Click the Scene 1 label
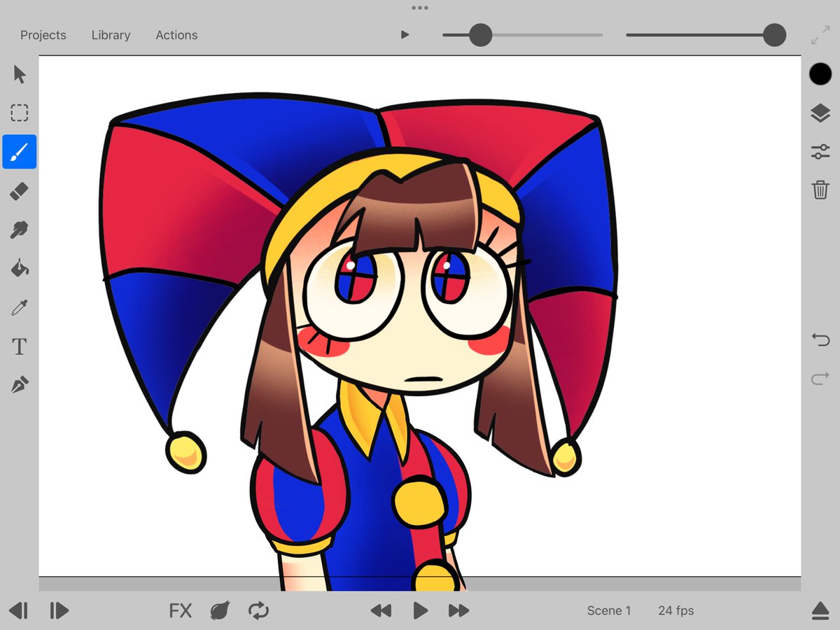 point(609,610)
